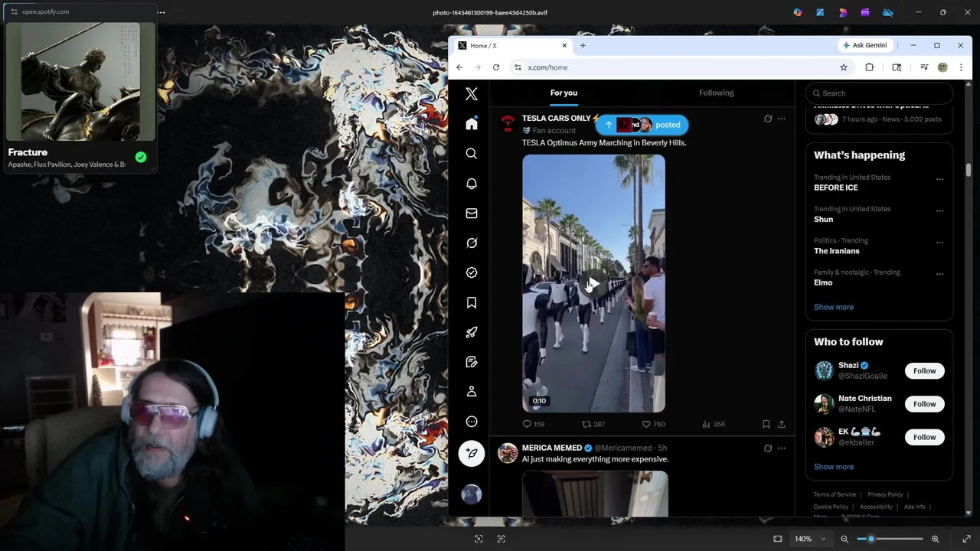
Task: Open More circle icon in X sidebar
Action: click(472, 422)
